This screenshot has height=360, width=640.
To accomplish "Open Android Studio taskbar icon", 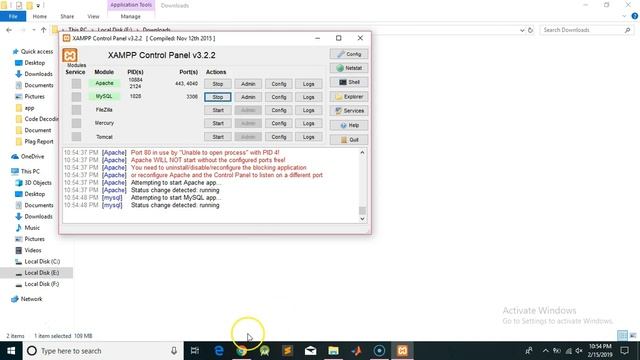I will (264, 351).
